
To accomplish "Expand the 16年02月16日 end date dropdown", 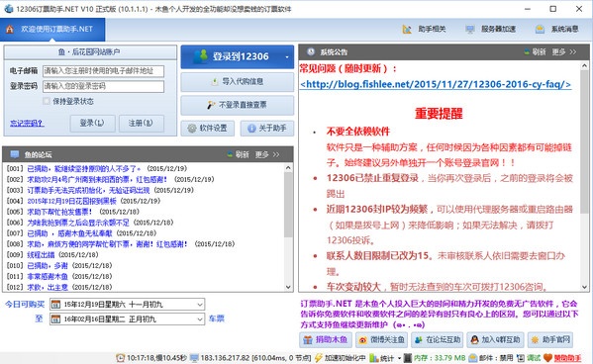I will pyautogui.click(x=200, y=319).
